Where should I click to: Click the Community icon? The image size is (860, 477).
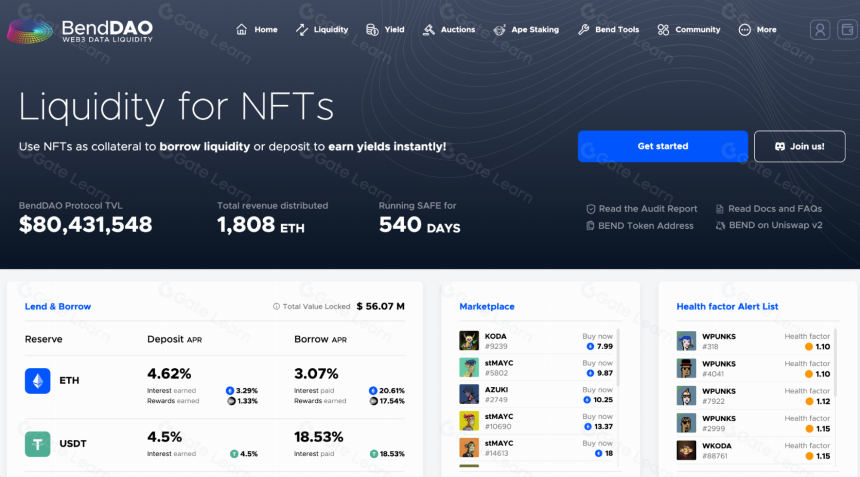click(x=663, y=30)
